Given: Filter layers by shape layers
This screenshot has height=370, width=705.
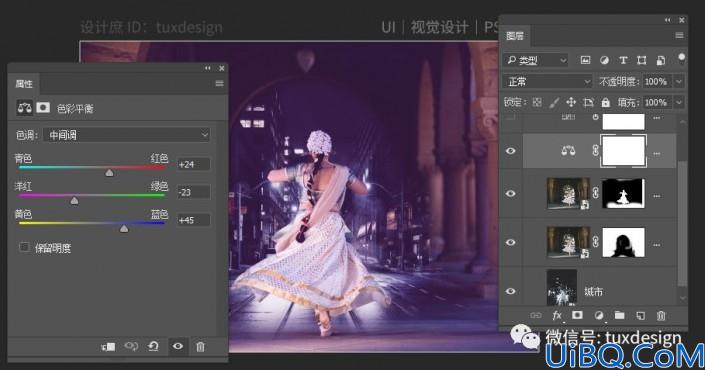Looking at the screenshot, I should tap(642, 60).
